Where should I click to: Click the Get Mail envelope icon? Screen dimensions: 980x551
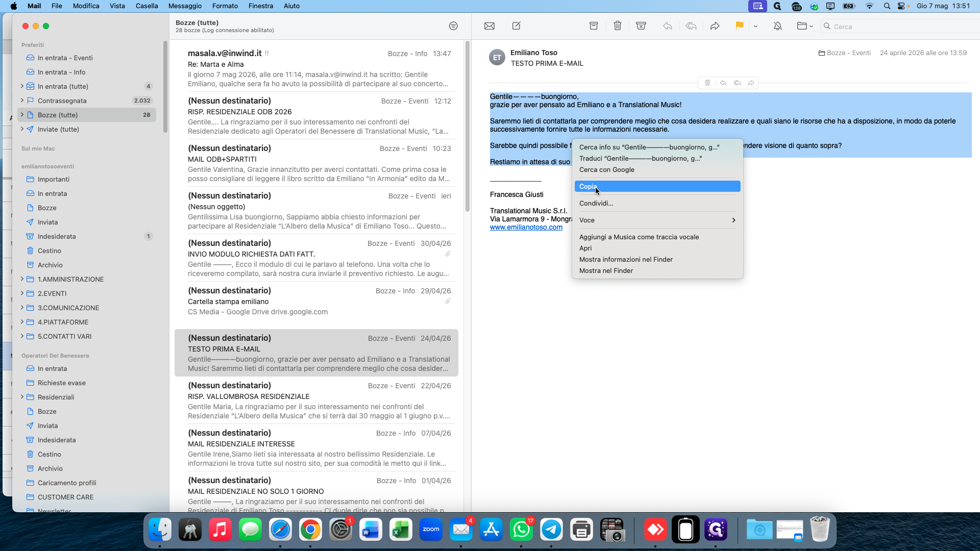pyautogui.click(x=489, y=26)
